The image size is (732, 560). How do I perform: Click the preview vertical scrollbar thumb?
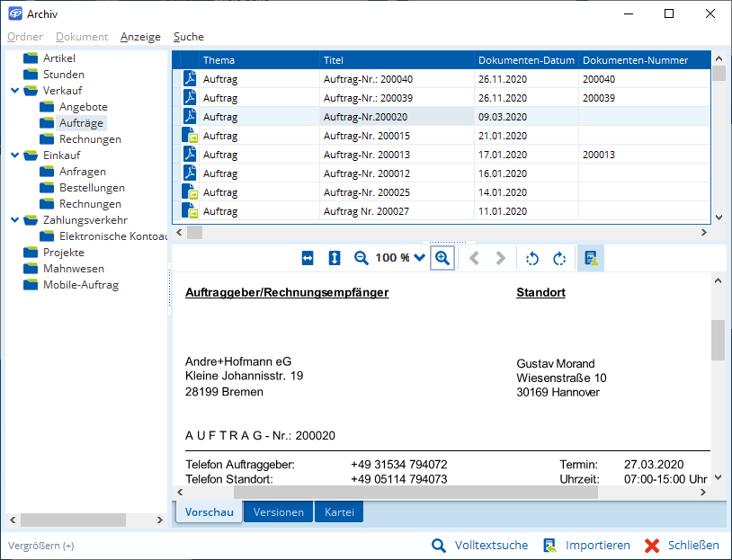pos(718,340)
